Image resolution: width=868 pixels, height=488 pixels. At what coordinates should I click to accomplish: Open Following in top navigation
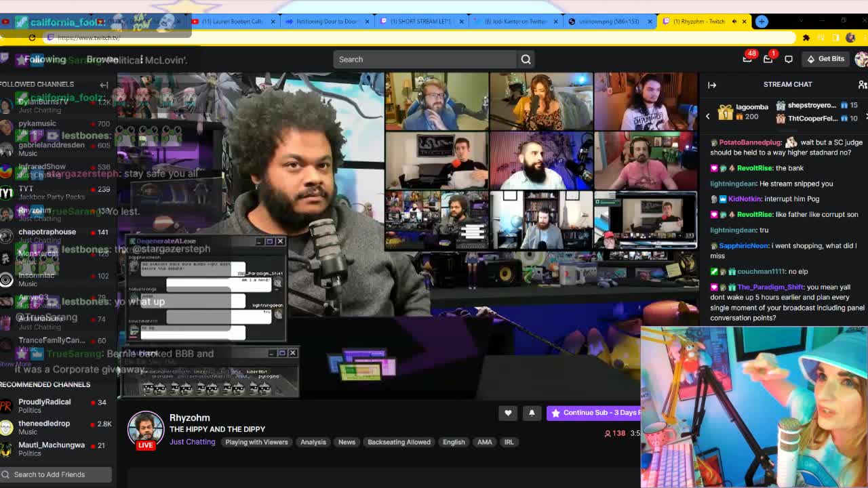(x=45, y=59)
